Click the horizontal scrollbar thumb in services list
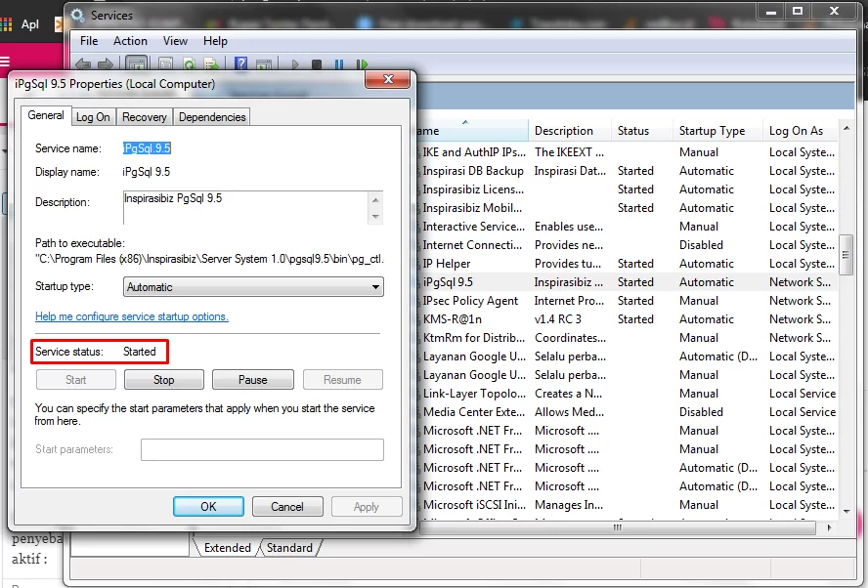 [618, 527]
